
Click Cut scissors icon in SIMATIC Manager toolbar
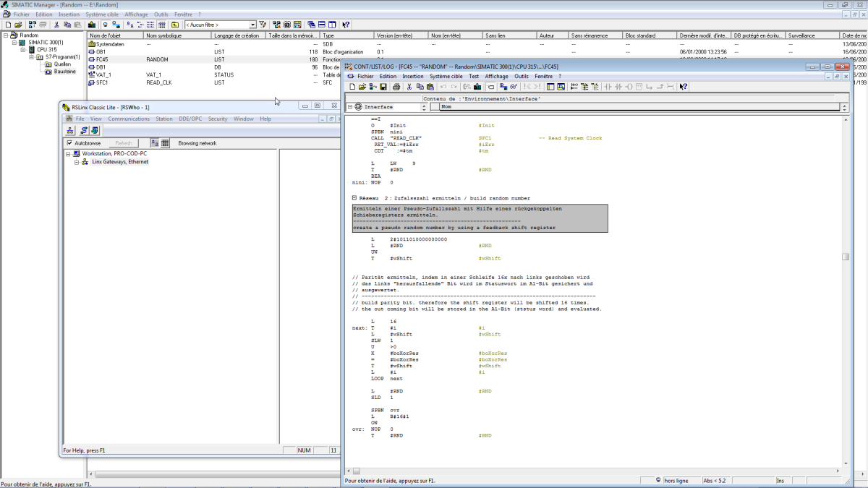(x=56, y=25)
